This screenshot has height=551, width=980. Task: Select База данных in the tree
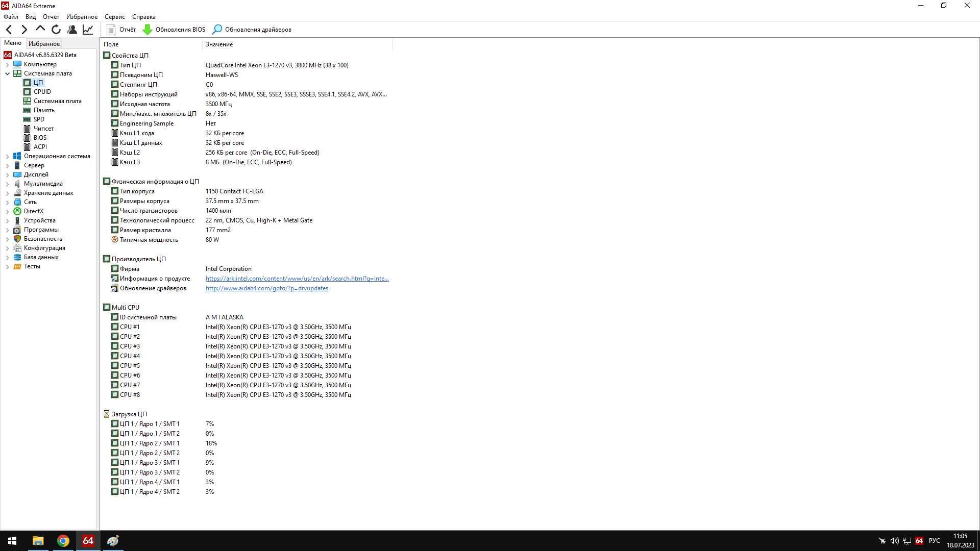pos(41,257)
